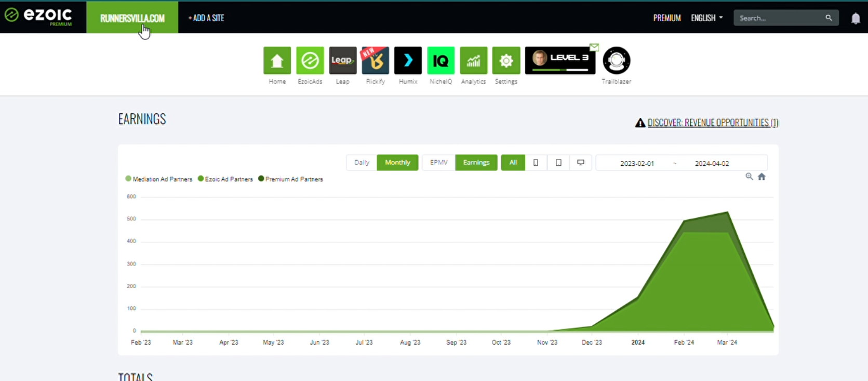Click the envelope message icon
Viewport: 868px width, 381px height.
click(x=594, y=47)
